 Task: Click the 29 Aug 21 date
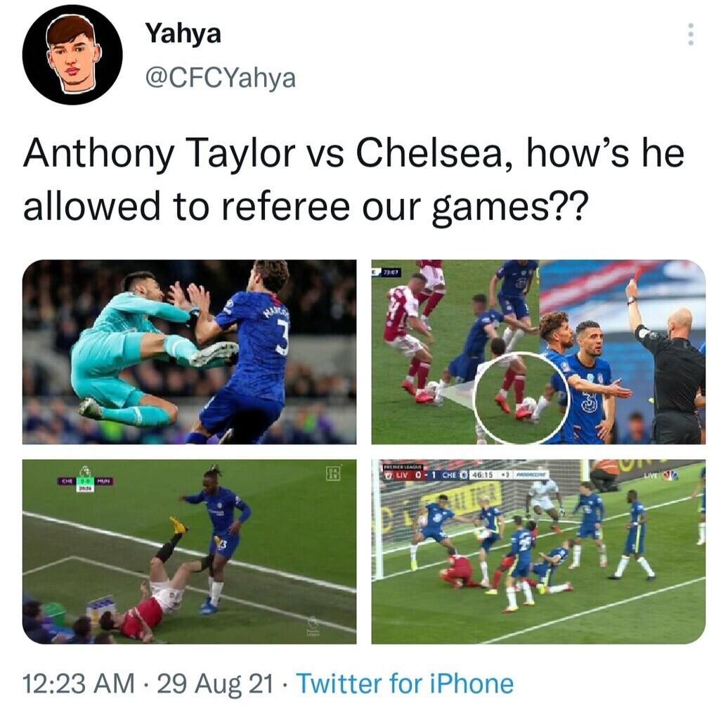tap(215, 683)
